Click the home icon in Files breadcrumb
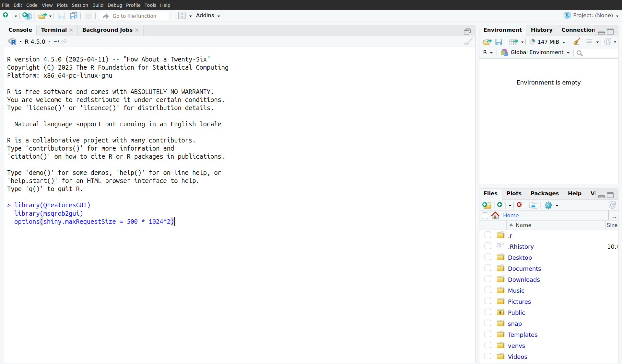Screen dimensions: 622x364 click(x=495, y=215)
